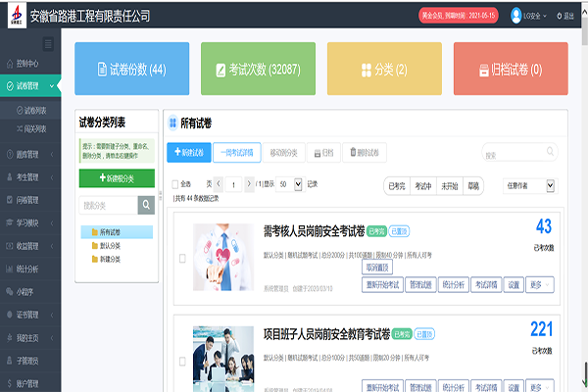
Task: Select the 考试中 status filter tab
Action: pos(422,184)
